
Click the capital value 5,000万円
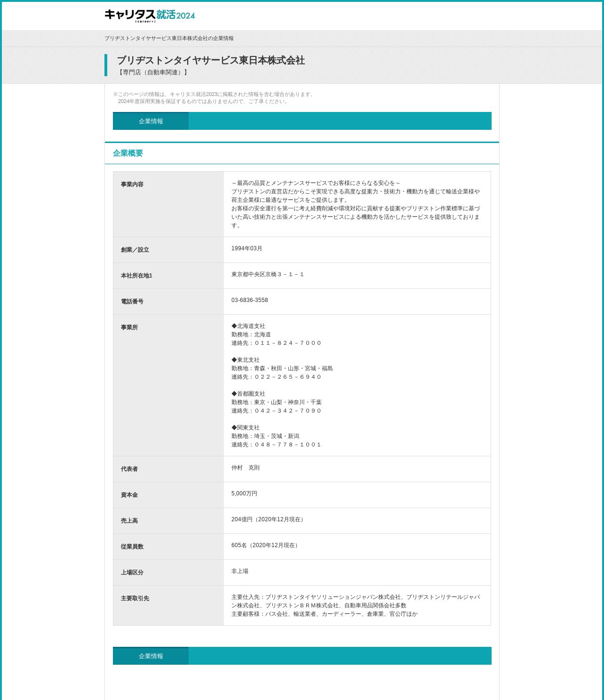[245, 493]
